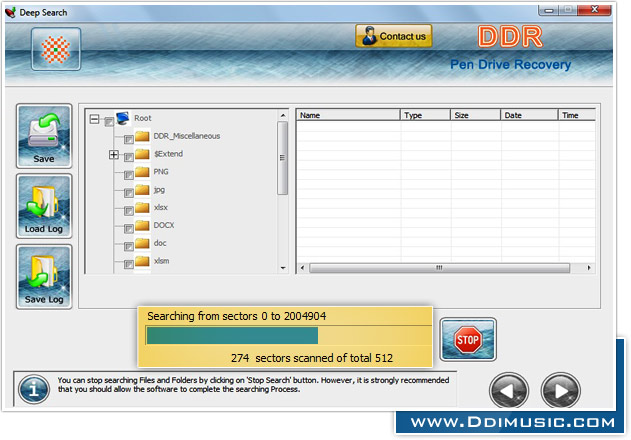This screenshot has width=631, height=440.
Task: Select the jpg folder label
Action: point(159,190)
